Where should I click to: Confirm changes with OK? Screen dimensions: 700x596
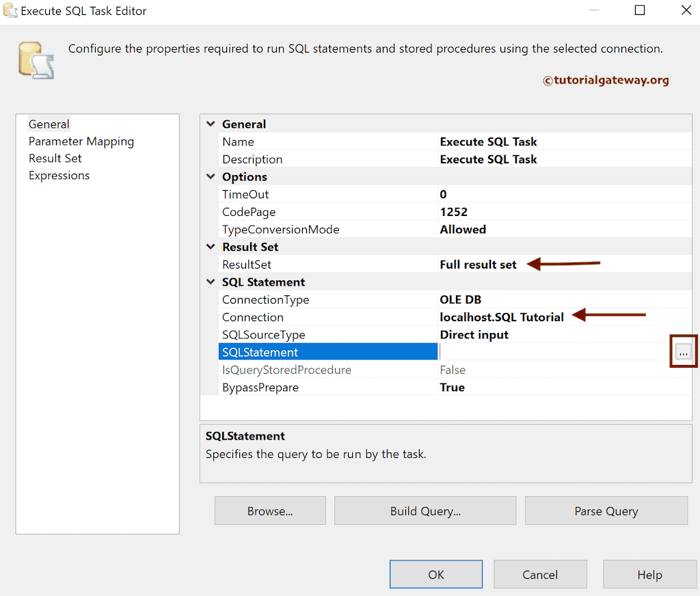435,574
